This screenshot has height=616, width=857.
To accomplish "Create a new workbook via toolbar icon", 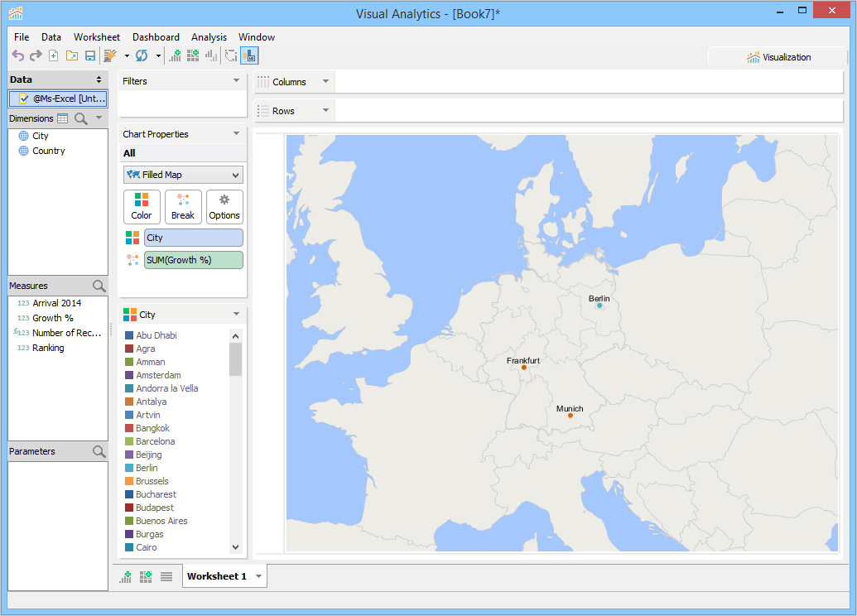I will coord(54,55).
